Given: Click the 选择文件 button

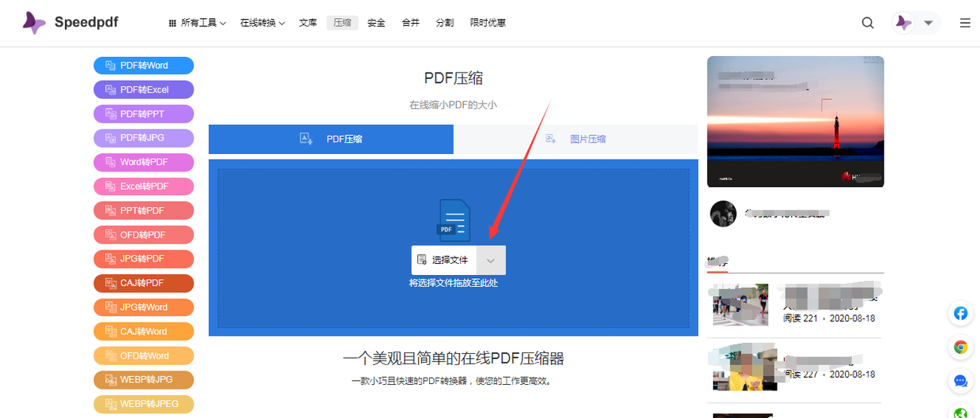Looking at the screenshot, I should click(444, 260).
